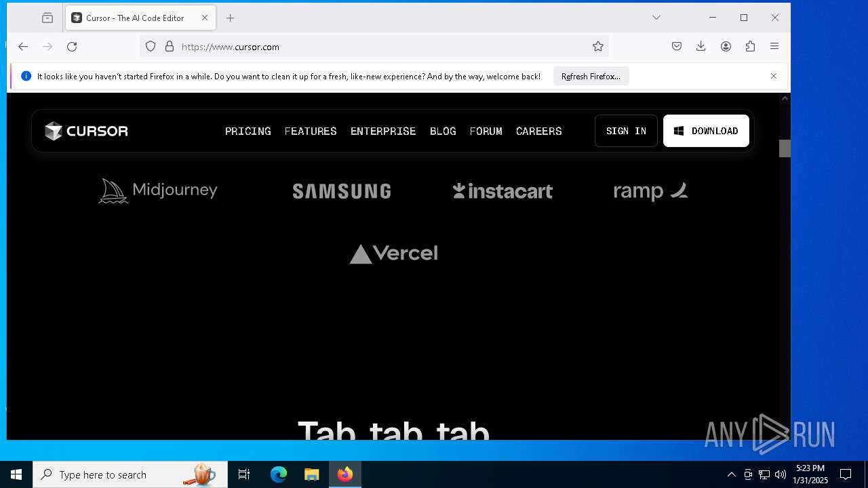Click the taskbar search box
The width and height of the screenshot is (868, 488).
pyautogui.click(x=130, y=474)
